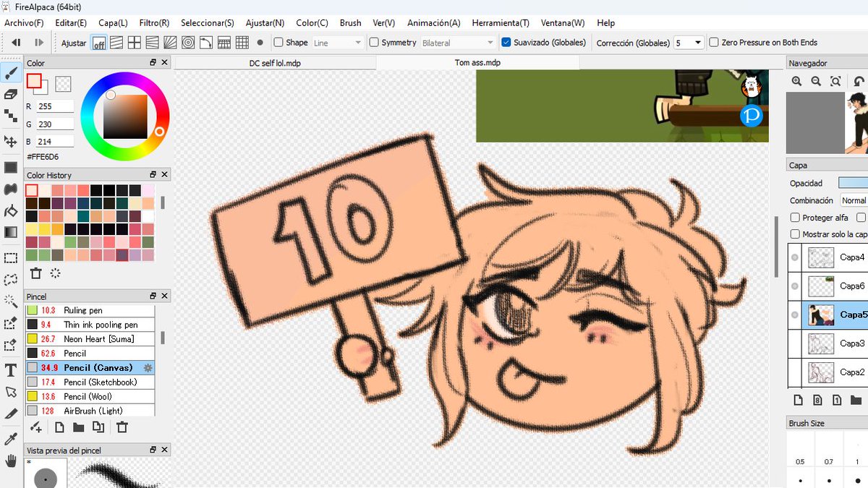
Task: Select the rectangular Selection tool
Action: pyautogui.click(x=11, y=258)
